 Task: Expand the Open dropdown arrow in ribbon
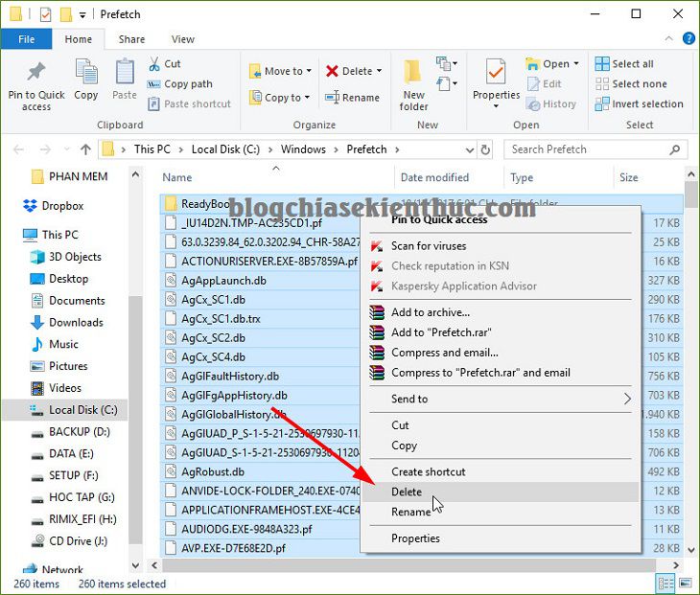pos(576,64)
